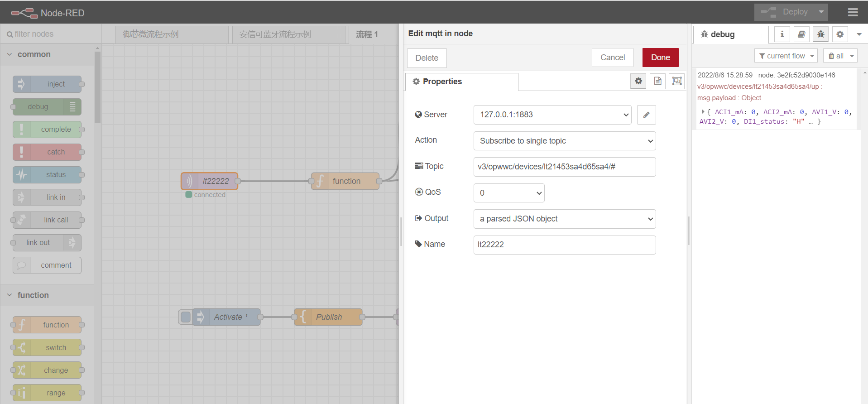Select the inject node in palette
This screenshot has height=404, width=868.
[x=47, y=84]
